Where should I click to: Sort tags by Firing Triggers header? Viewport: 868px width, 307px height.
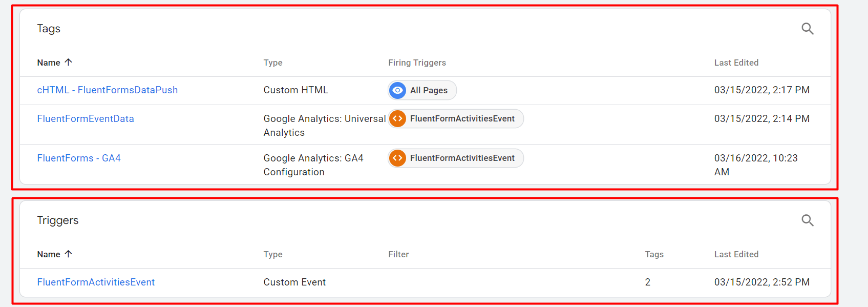tap(417, 63)
